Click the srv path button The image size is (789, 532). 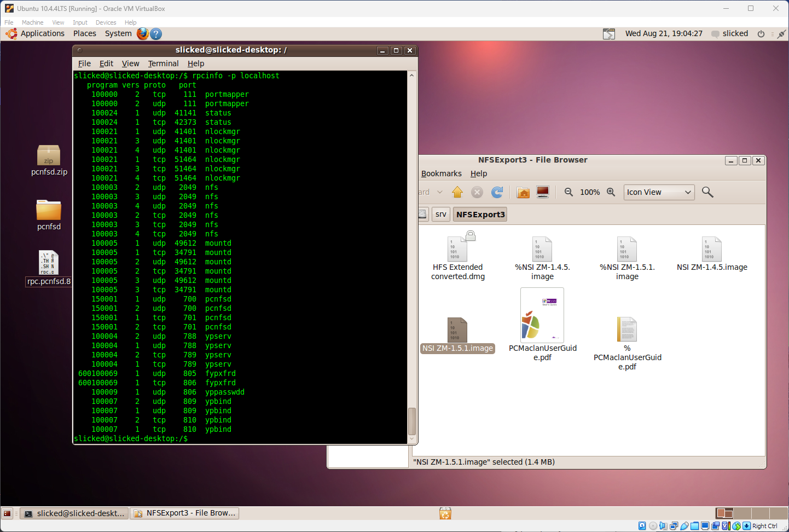440,214
